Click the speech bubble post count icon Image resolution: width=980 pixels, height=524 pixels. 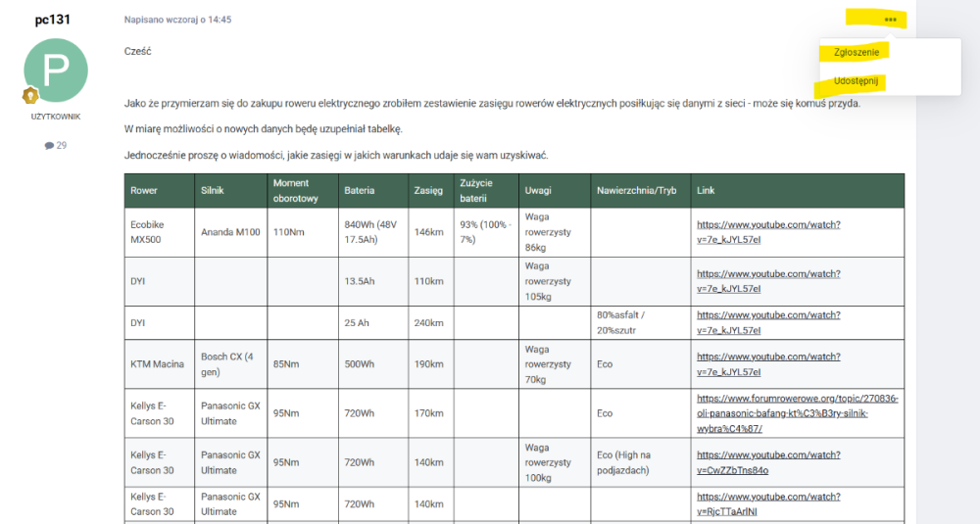49,146
